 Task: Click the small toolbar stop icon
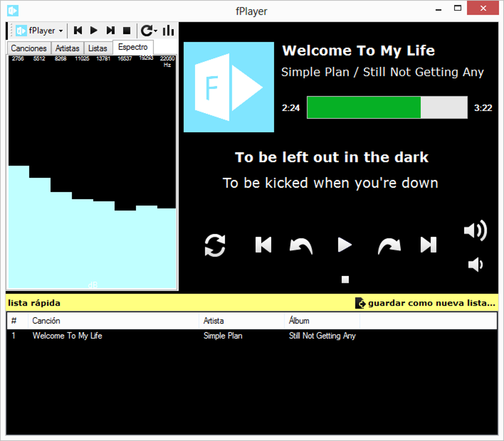coord(127,31)
